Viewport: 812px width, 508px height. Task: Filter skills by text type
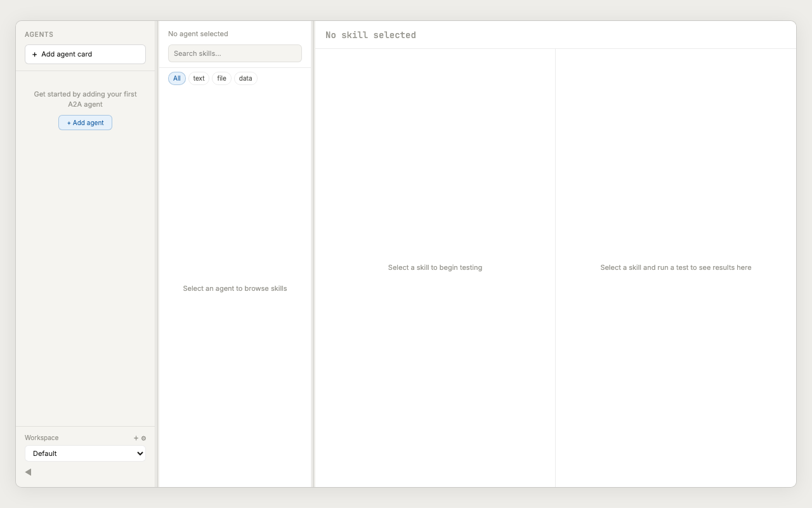199,78
